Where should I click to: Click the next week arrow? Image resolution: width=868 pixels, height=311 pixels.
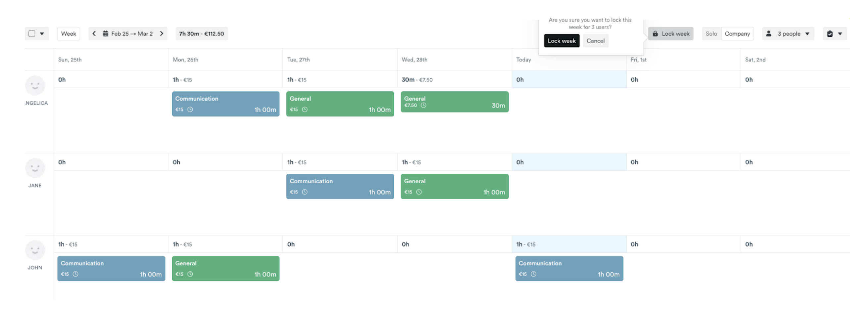click(162, 34)
